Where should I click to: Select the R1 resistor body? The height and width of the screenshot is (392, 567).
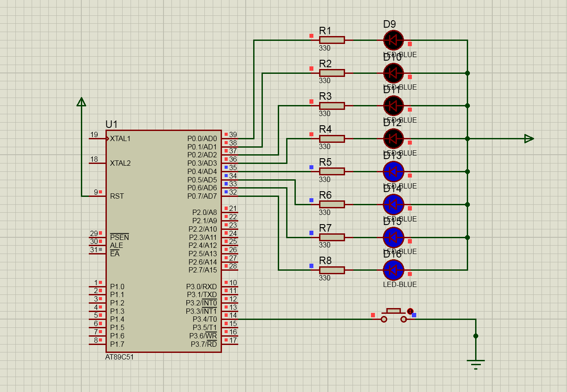pos(332,40)
